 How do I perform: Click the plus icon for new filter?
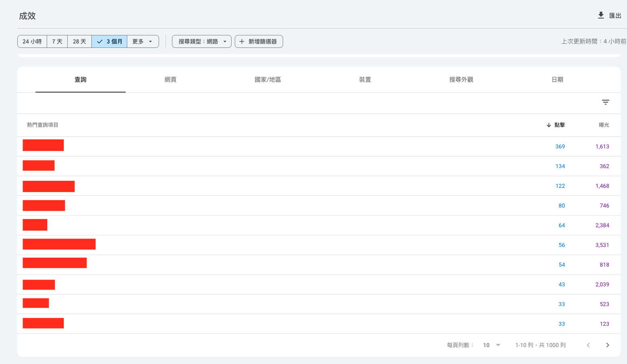pos(242,41)
